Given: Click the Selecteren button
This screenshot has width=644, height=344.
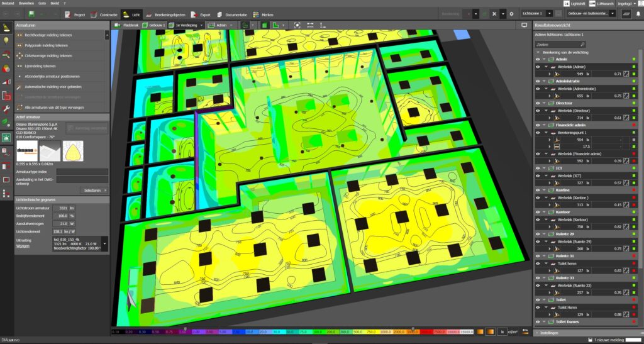Looking at the screenshot, I should 94,191.
